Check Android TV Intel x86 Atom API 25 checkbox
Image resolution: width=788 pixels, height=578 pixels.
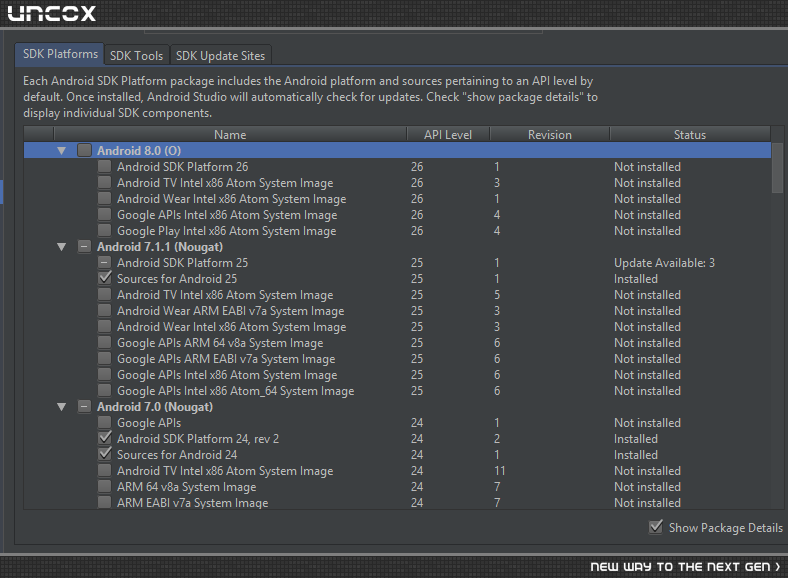pyautogui.click(x=105, y=295)
